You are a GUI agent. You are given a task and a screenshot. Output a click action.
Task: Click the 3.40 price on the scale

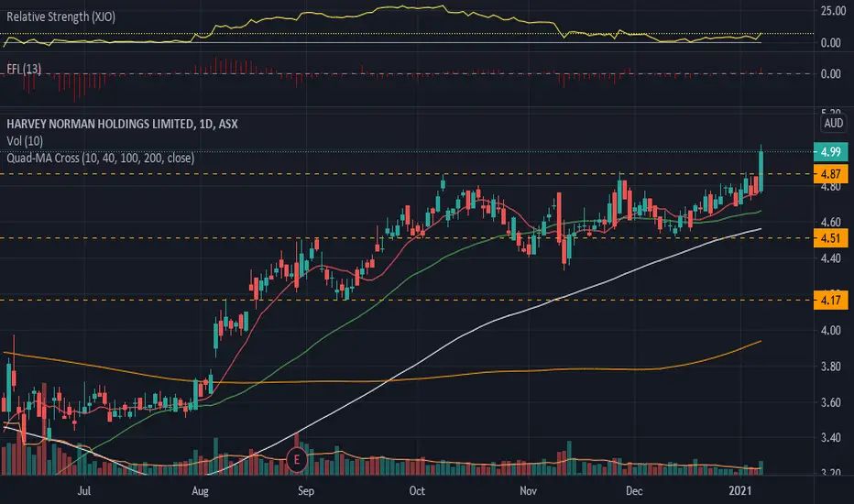point(830,438)
